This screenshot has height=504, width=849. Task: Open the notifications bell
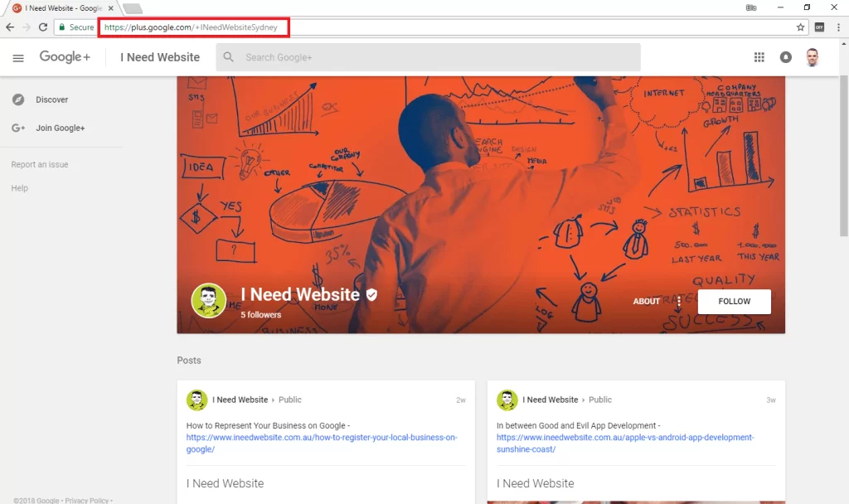pos(786,57)
